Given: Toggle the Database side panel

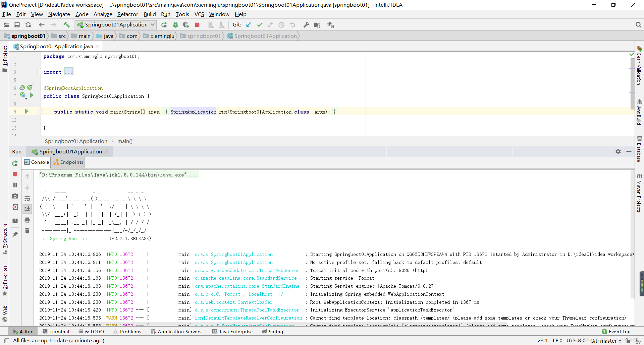Looking at the screenshot, I should tap(639, 149).
